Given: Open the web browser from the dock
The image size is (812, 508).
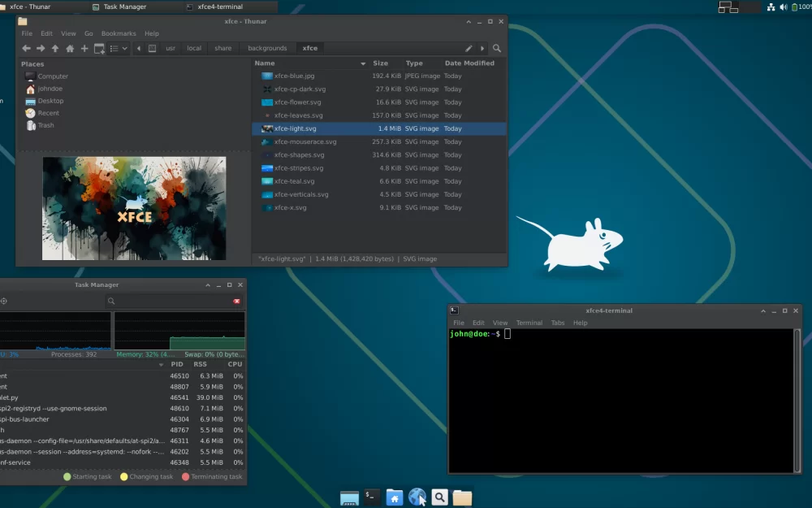Looking at the screenshot, I should (x=417, y=497).
